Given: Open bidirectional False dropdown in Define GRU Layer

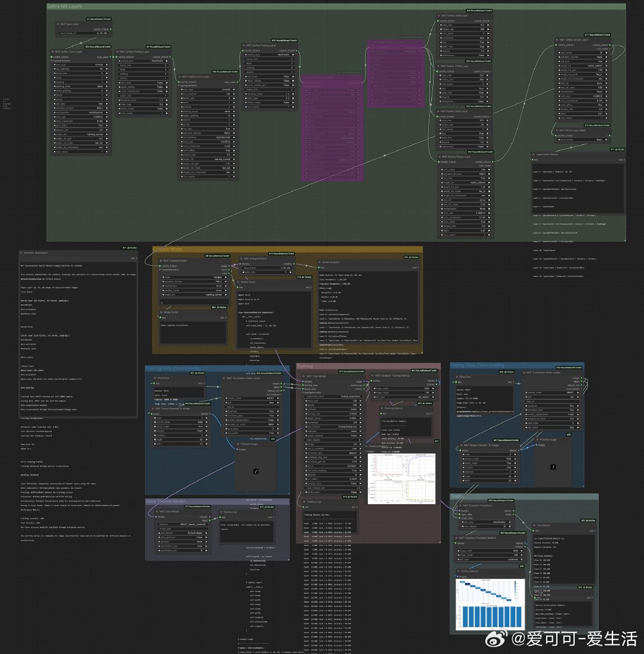Looking at the screenshot, I should 465,146.
